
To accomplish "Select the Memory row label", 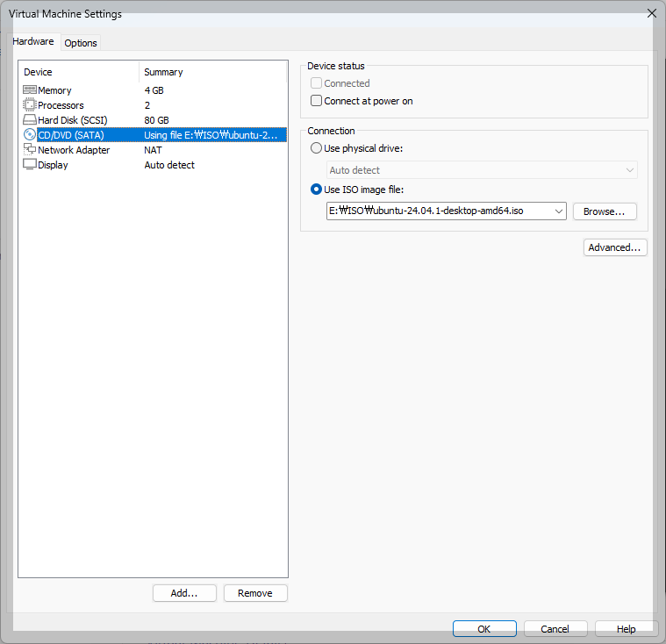I will 54,90.
